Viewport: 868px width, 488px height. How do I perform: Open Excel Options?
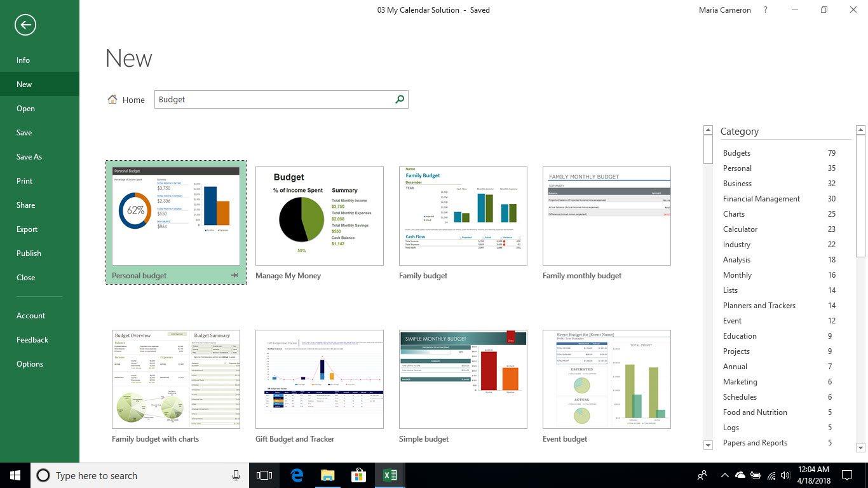pos(39,363)
